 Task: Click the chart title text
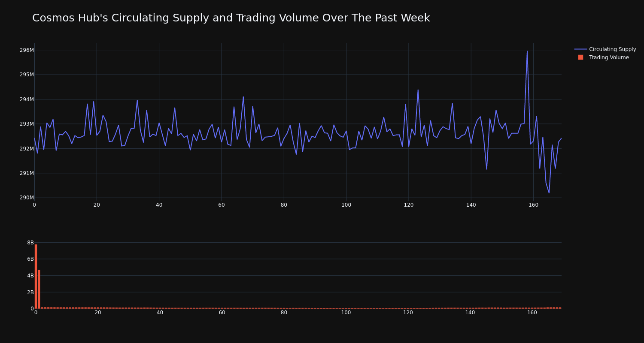coord(231,18)
